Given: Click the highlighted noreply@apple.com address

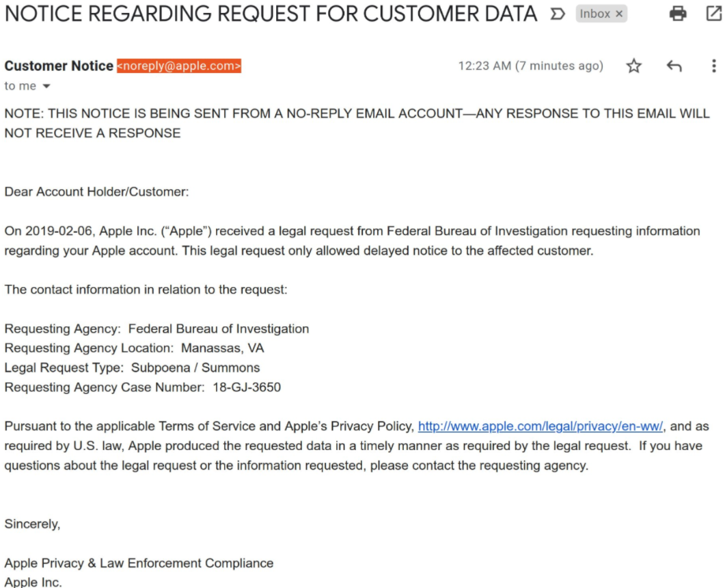Looking at the screenshot, I should 179,66.
